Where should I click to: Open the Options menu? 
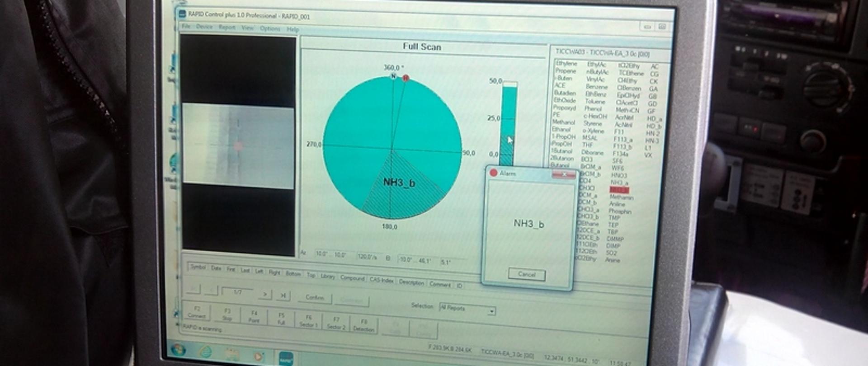270,28
